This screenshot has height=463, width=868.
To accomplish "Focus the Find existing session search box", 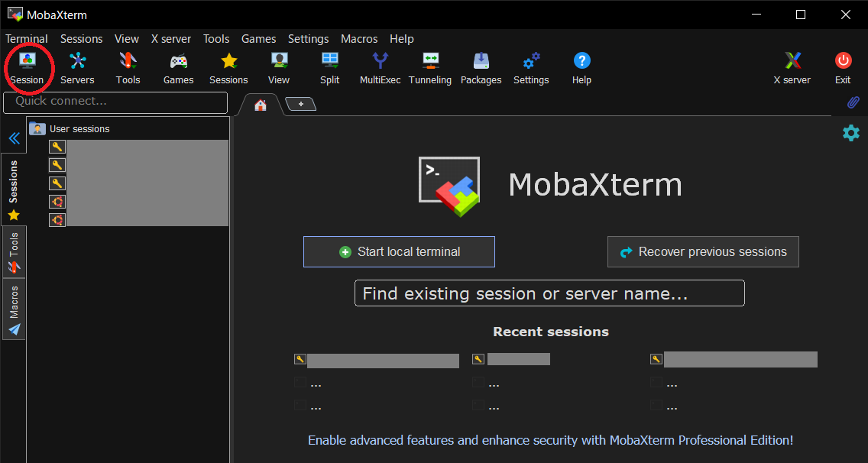I will pyautogui.click(x=549, y=293).
